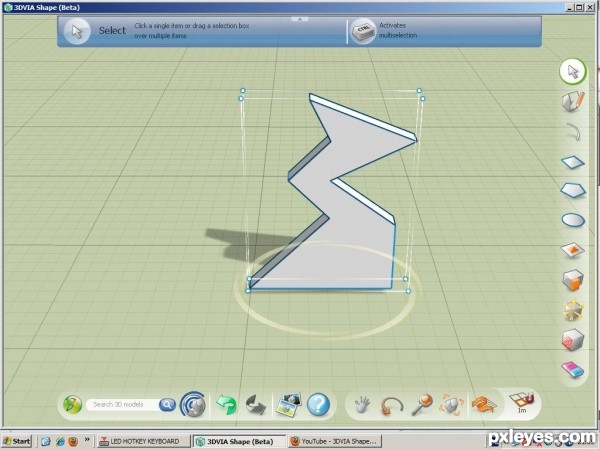This screenshot has width=600, height=450.
Task: Activate the hand pan tool
Action: click(362, 405)
